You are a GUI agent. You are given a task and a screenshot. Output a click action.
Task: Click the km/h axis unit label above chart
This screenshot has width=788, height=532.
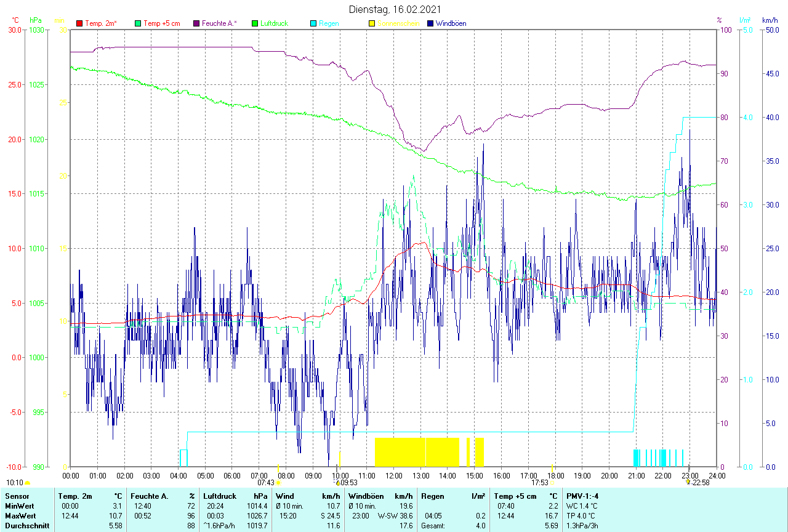(x=770, y=20)
